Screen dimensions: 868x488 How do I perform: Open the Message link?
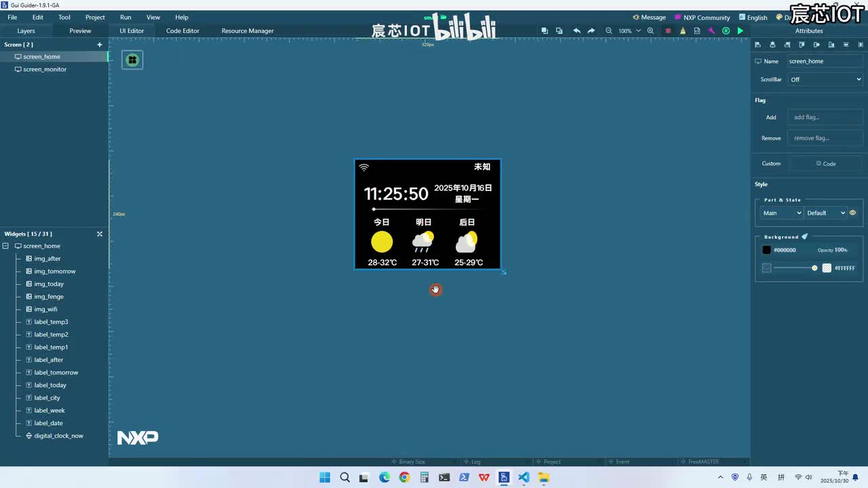click(649, 18)
